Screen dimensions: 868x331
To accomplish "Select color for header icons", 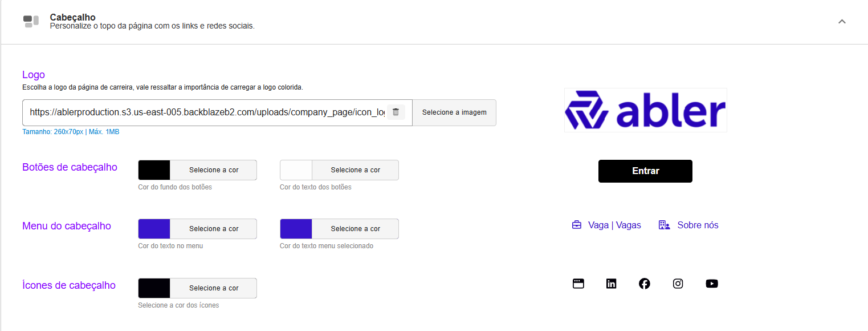I will (x=214, y=288).
